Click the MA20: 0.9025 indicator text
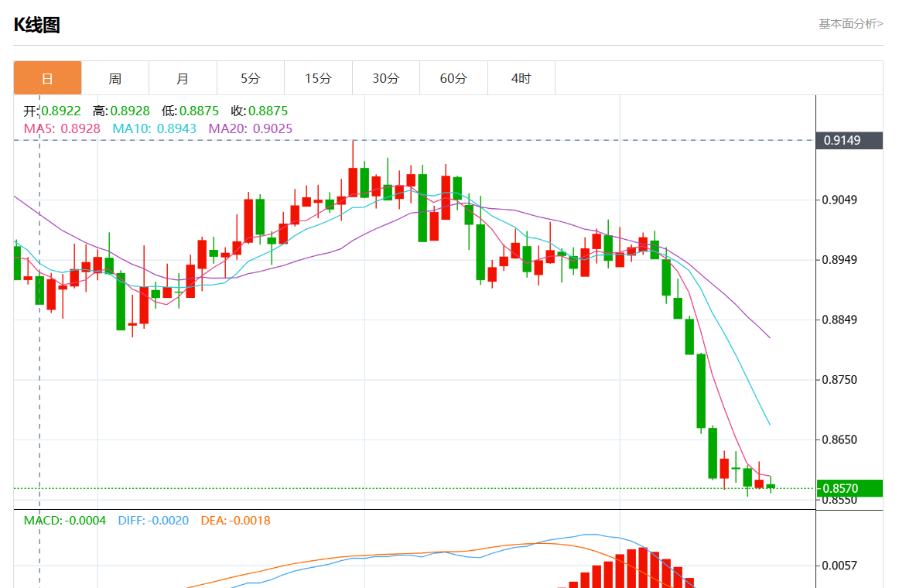 pos(251,128)
